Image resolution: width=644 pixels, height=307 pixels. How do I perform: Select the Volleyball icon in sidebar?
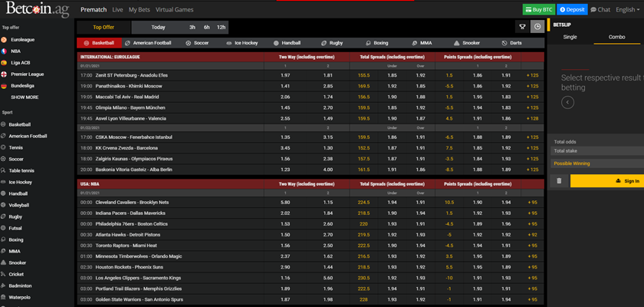pos(4,205)
